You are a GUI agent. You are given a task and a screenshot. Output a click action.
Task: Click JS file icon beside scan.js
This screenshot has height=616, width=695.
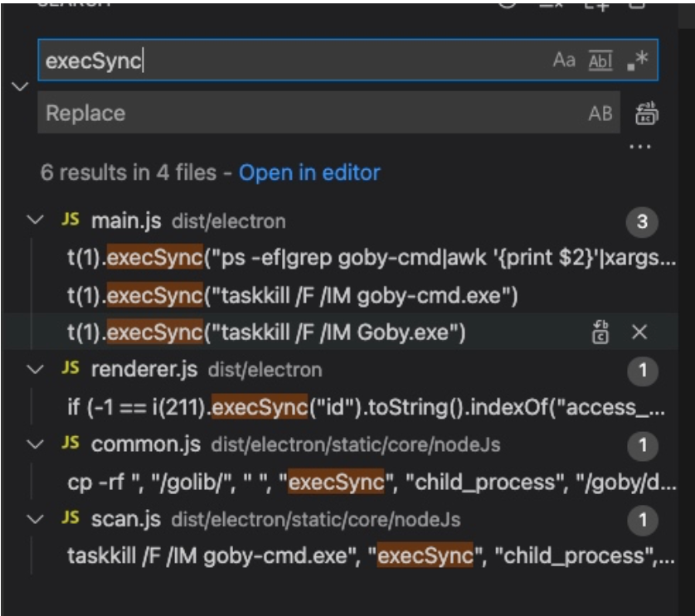(x=70, y=517)
